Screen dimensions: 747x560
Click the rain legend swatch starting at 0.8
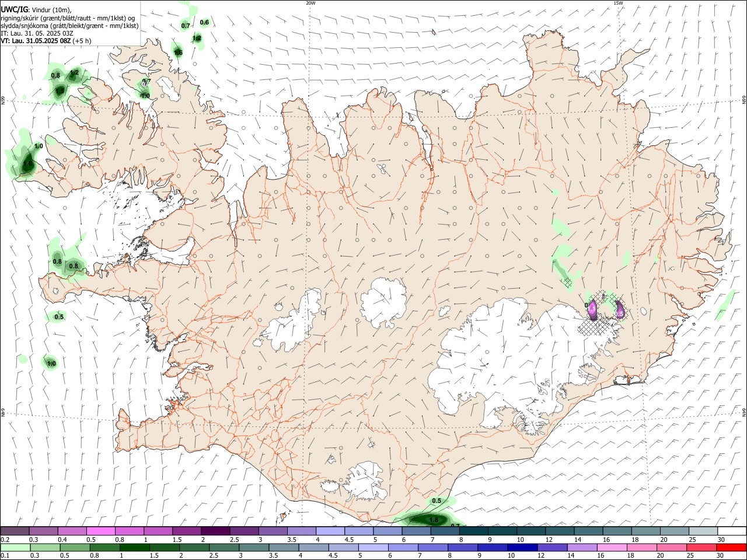[104, 547]
